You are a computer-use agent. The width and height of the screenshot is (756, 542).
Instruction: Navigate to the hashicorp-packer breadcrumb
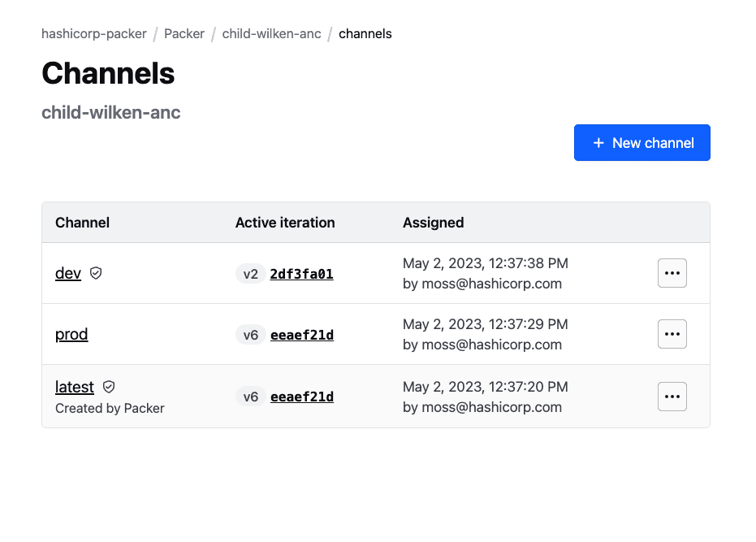93,33
